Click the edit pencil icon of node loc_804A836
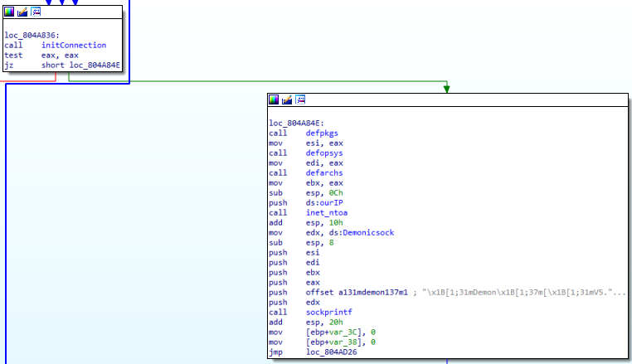The image size is (632, 364). (x=22, y=12)
